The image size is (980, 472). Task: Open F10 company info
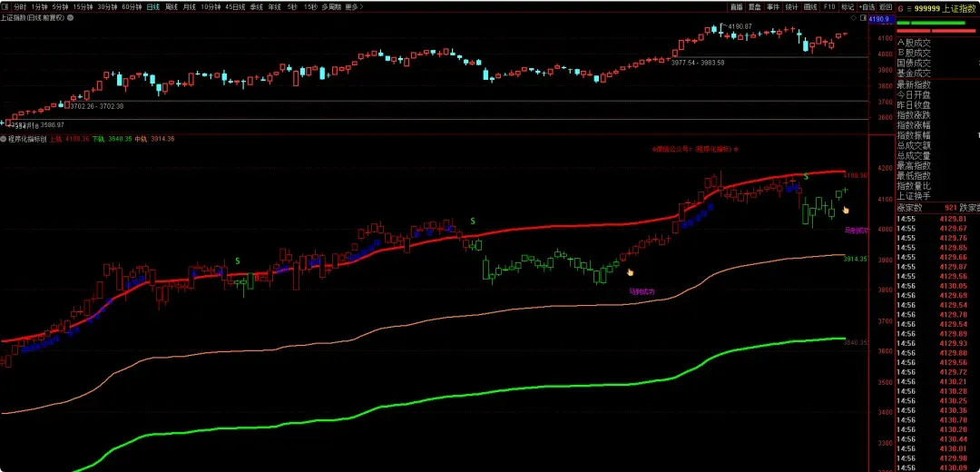[829, 7]
